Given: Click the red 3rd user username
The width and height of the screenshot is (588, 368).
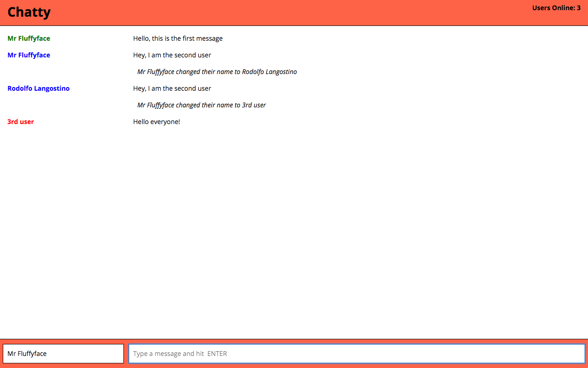Looking at the screenshot, I should pyautogui.click(x=21, y=122).
